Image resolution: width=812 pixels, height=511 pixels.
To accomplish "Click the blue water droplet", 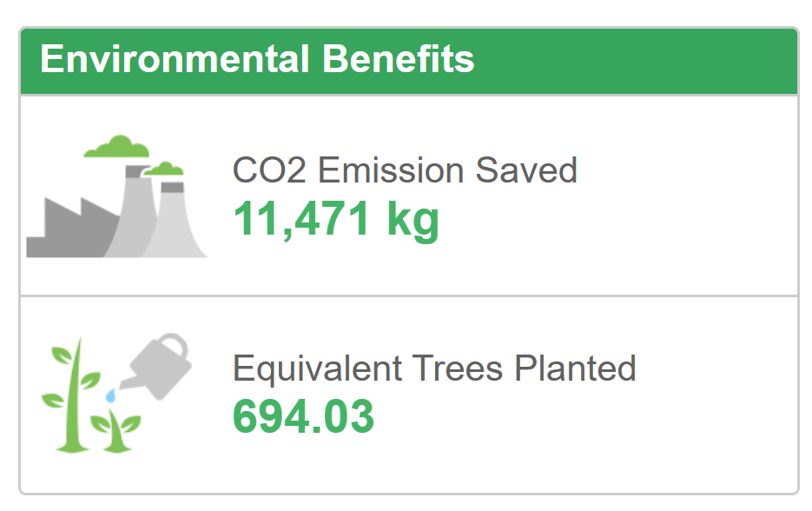I will pos(111,396).
